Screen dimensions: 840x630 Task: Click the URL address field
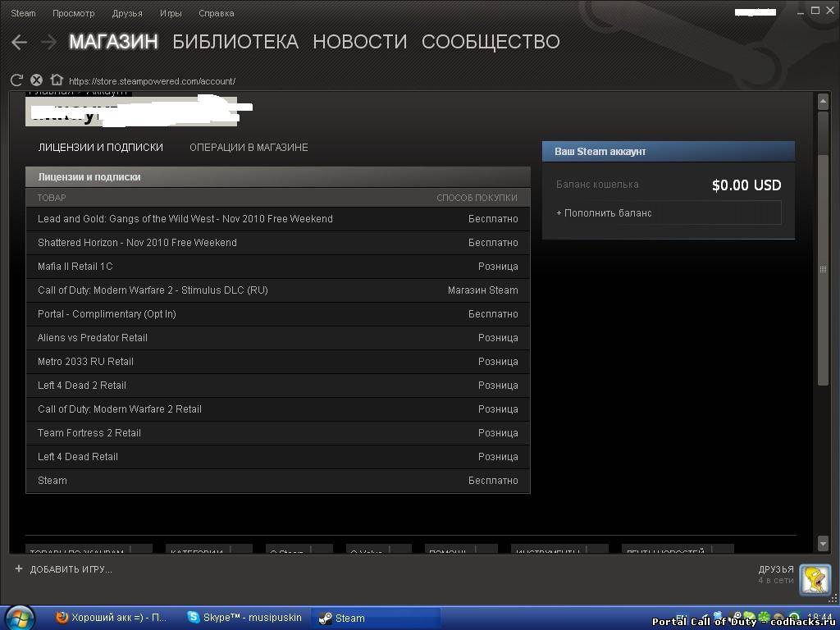pos(152,81)
